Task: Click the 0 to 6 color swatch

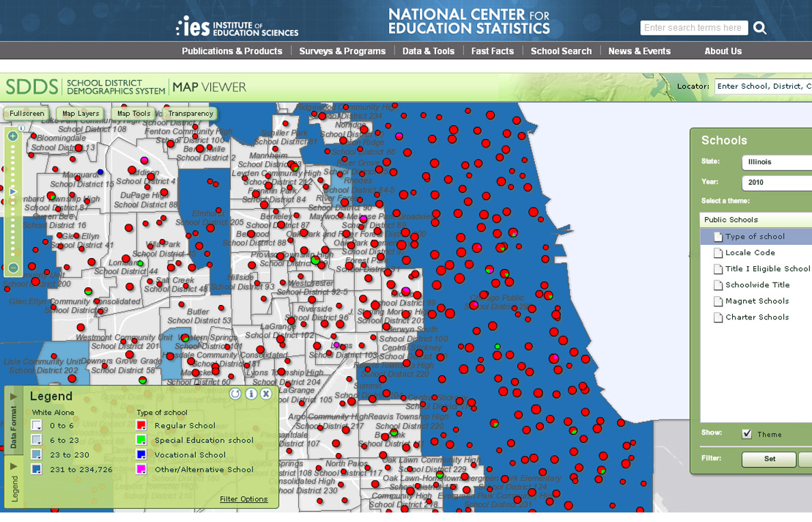Action: point(36,425)
